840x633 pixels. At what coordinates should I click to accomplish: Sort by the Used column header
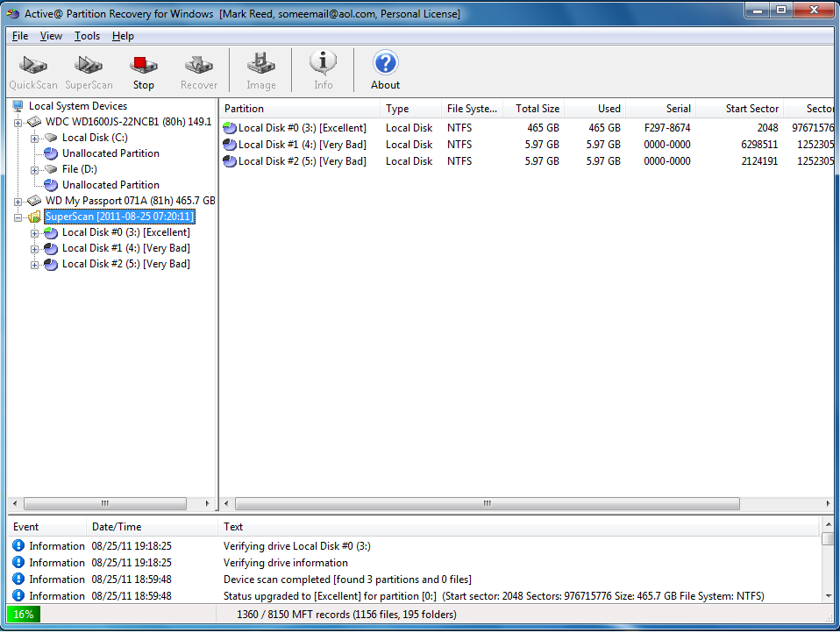594,109
